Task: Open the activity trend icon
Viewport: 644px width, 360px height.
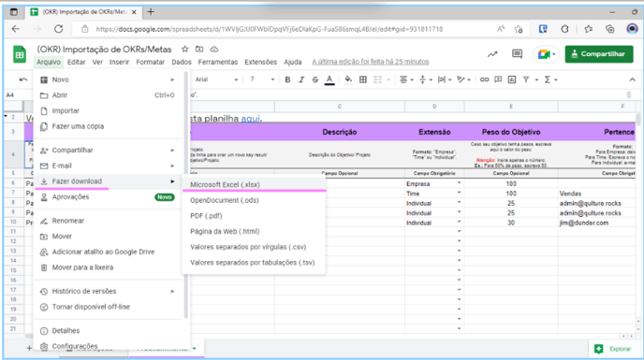Action: pyautogui.click(x=492, y=54)
